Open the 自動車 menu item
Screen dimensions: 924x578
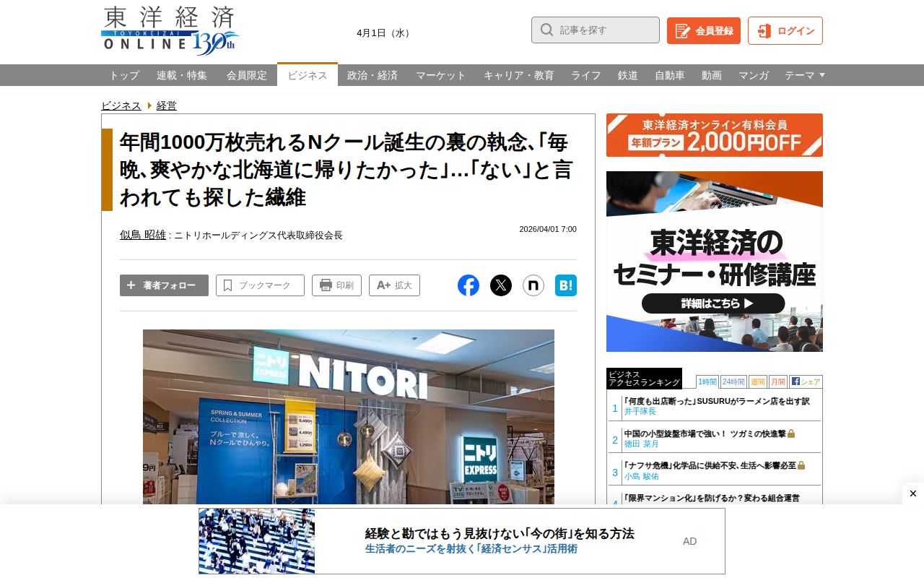coord(670,75)
